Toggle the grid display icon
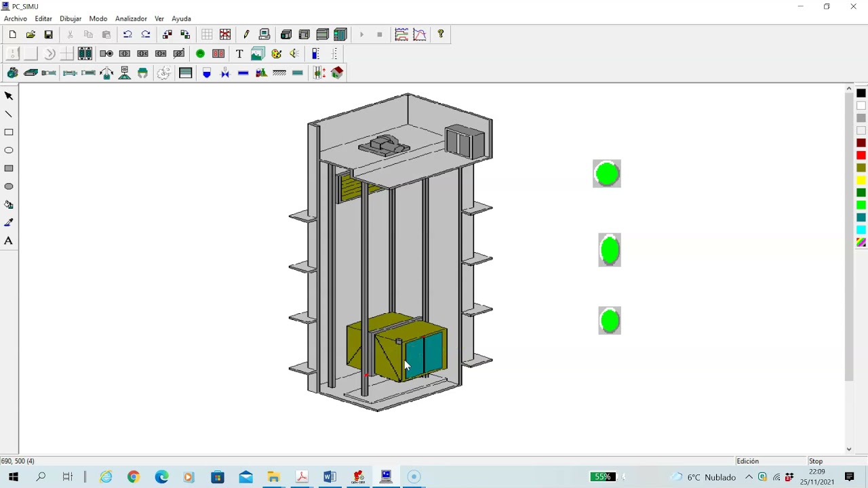The width and height of the screenshot is (868, 488). 207,35
